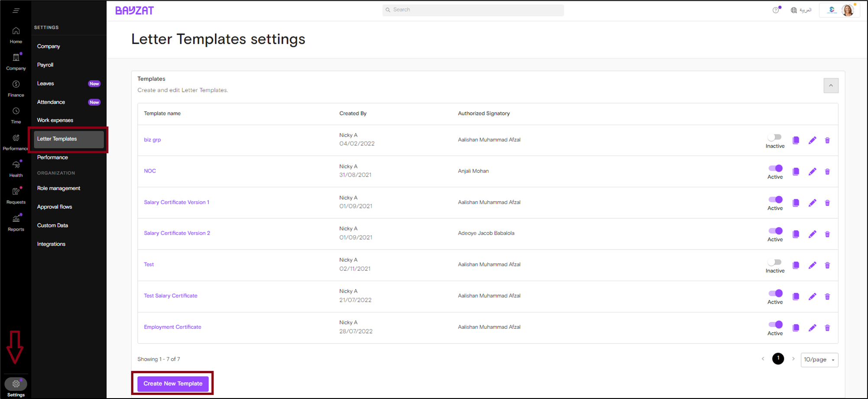Screen dimensions: 868x399
Task: Collapse the Templates section chevron
Action: (x=831, y=85)
